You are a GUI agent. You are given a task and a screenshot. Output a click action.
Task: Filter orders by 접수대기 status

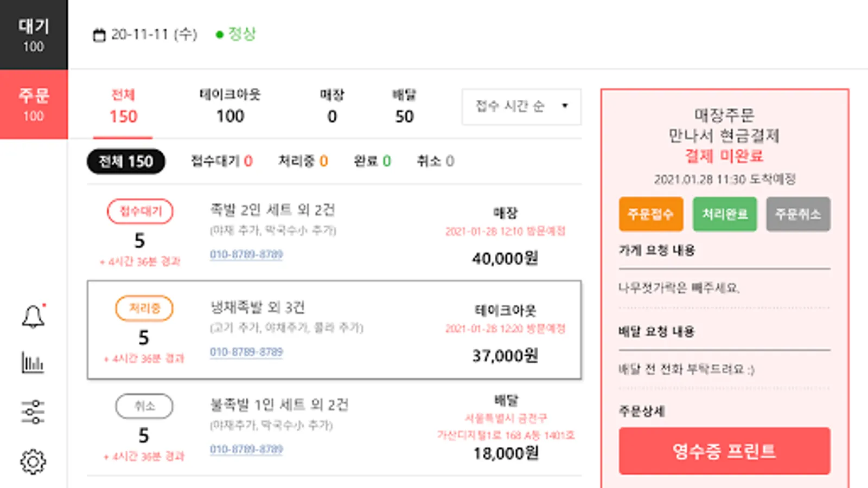coord(221,161)
